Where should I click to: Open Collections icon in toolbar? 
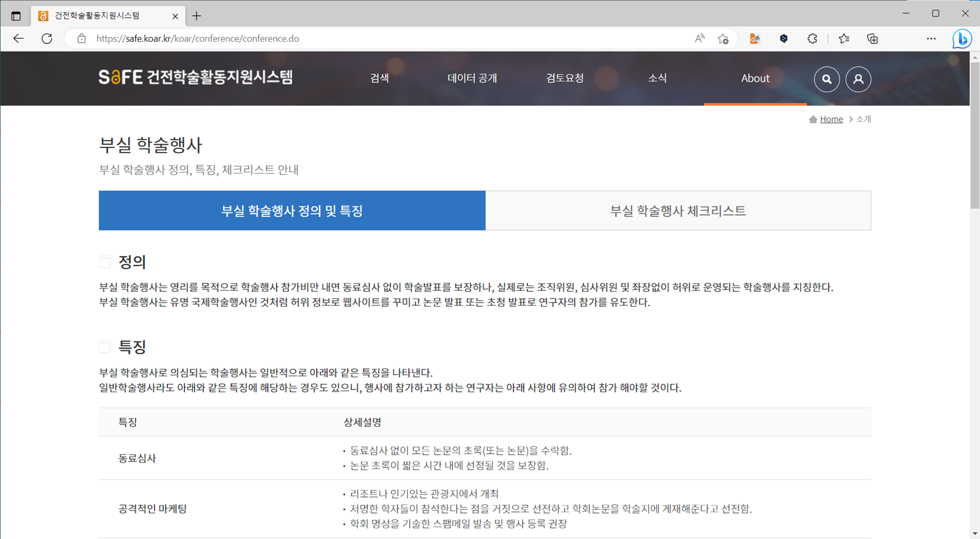click(x=872, y=39)
